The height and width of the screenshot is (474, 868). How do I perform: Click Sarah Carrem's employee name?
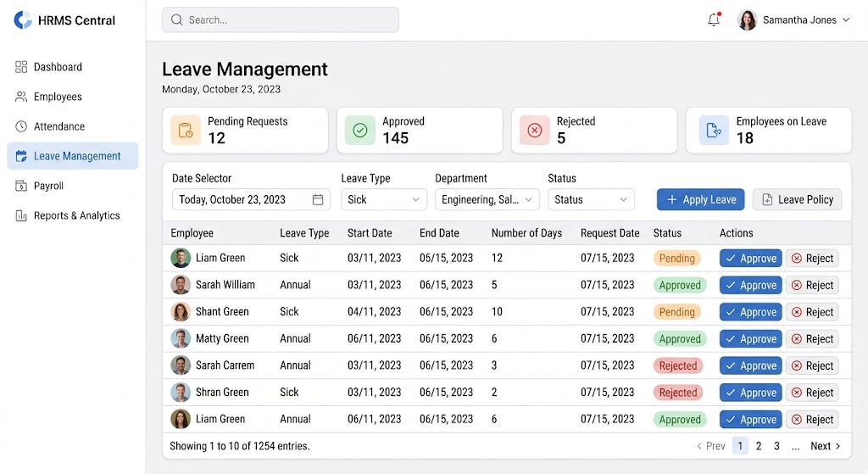click(225, 365)
